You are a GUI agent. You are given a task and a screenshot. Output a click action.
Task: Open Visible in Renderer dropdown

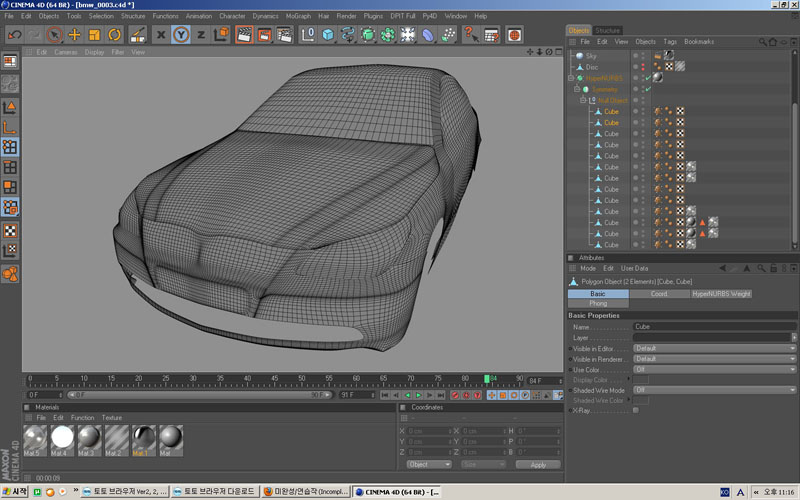714,359
